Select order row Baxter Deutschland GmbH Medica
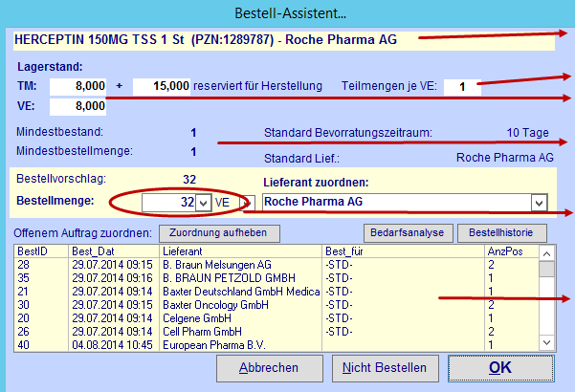This screenshot has width=575, height=392. [x=276, y=292]
